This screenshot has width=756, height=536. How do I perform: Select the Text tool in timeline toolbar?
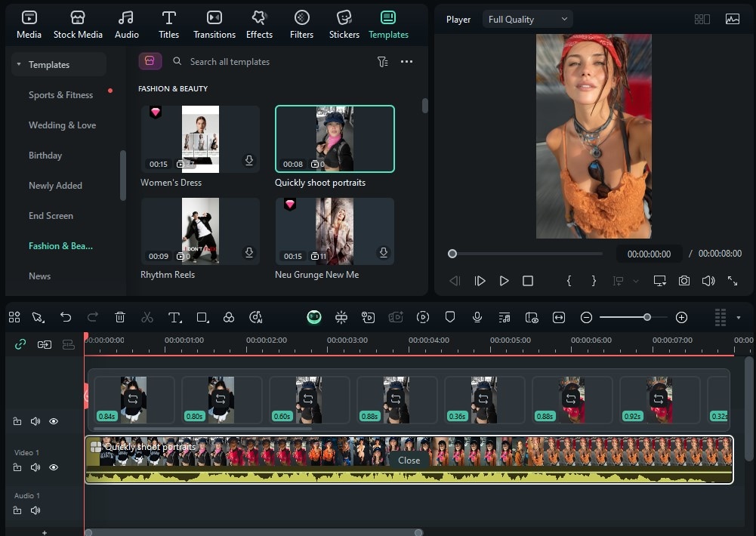174,317
